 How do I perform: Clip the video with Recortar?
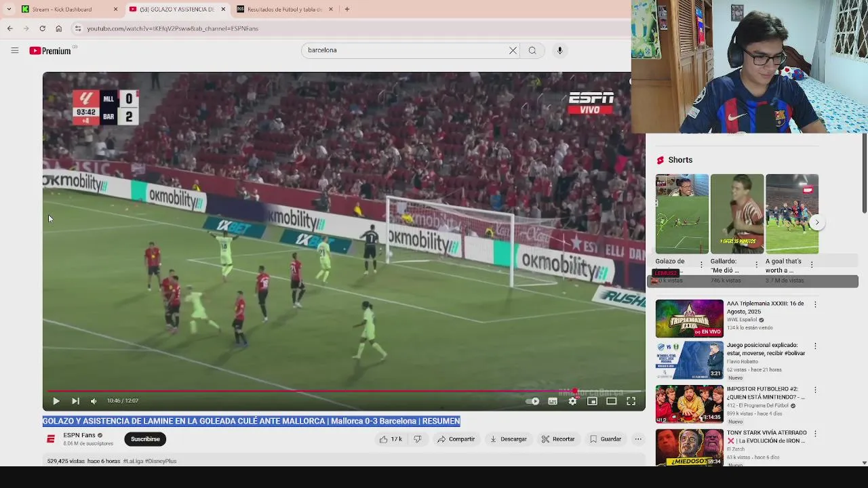point(558,439)
